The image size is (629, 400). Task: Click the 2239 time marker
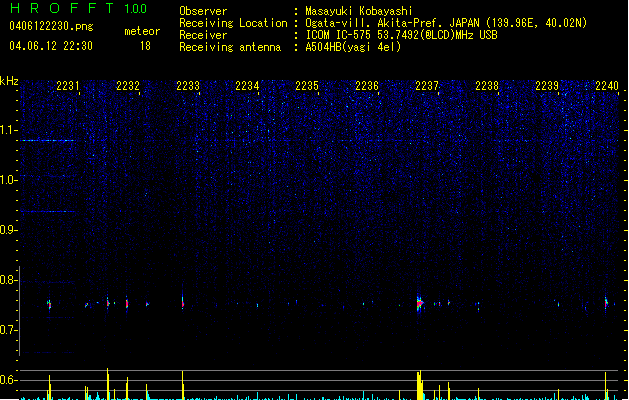(547, 86)
